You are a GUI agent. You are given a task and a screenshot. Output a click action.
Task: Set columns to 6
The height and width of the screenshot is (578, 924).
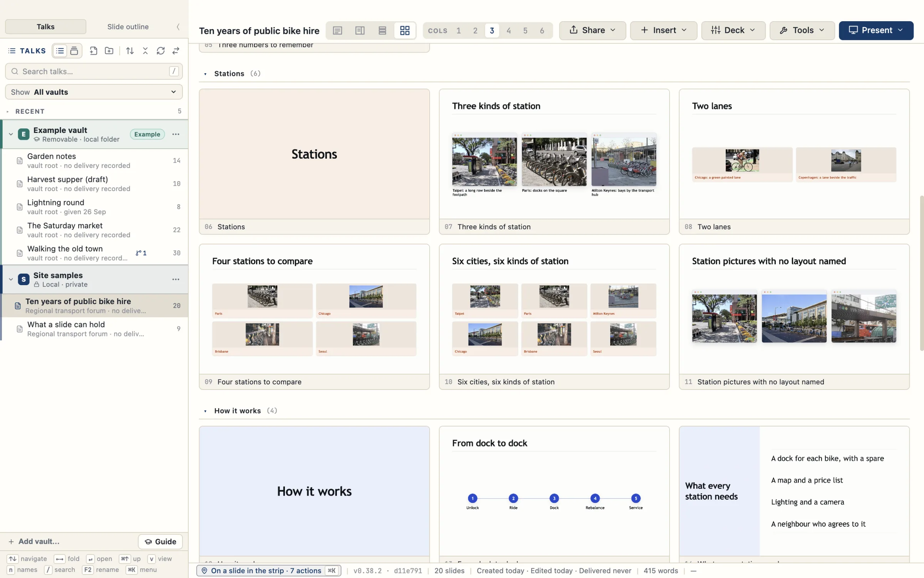pyautogui.click(x=542, y=30)
